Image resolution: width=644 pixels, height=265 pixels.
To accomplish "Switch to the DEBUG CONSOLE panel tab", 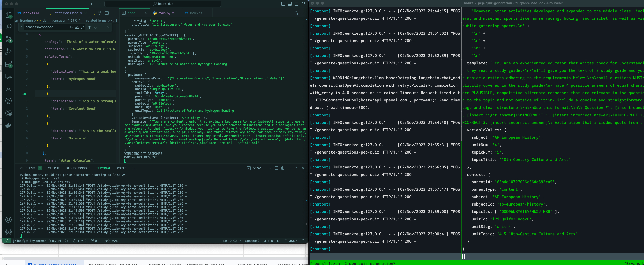I will (x=78, y=168).
